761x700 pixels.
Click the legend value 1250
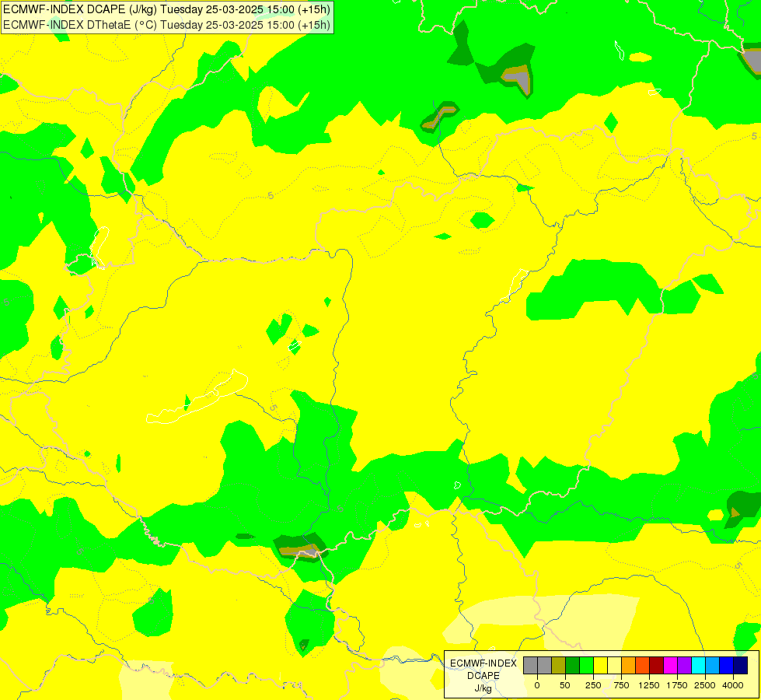(649, 685)
